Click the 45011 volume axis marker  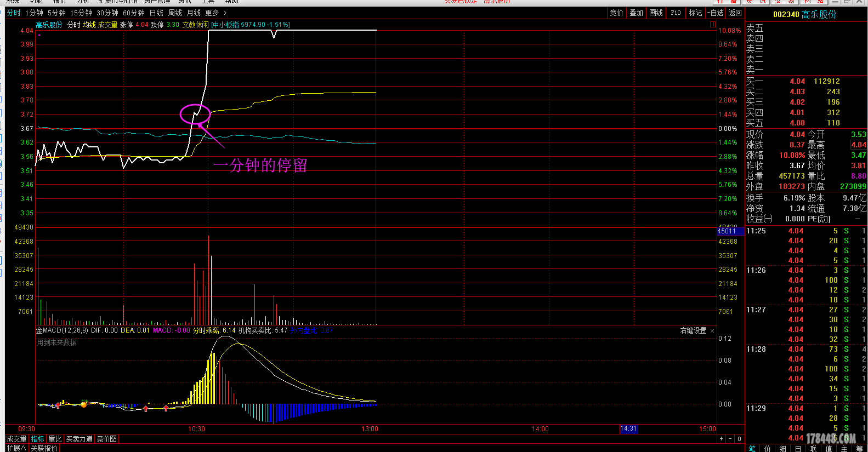(x=730, y=231)
